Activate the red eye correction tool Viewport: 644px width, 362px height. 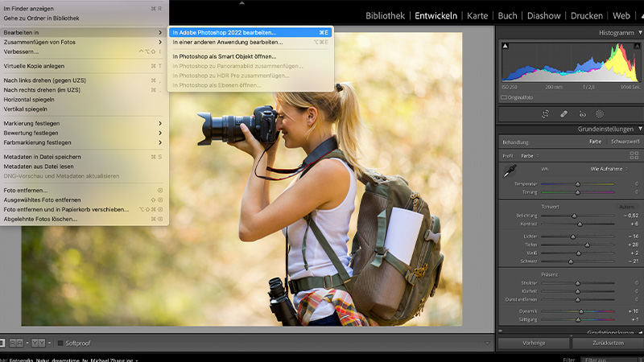point(581,114)
